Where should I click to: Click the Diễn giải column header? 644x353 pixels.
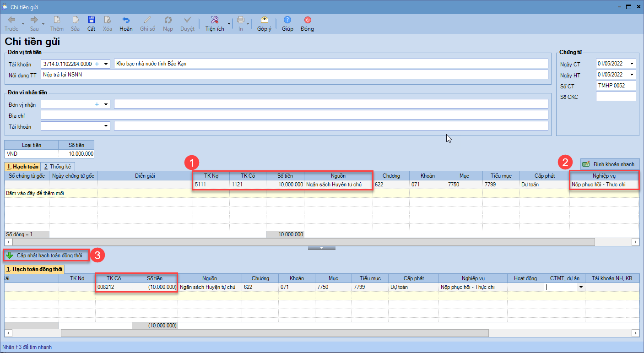pos(145,176)
